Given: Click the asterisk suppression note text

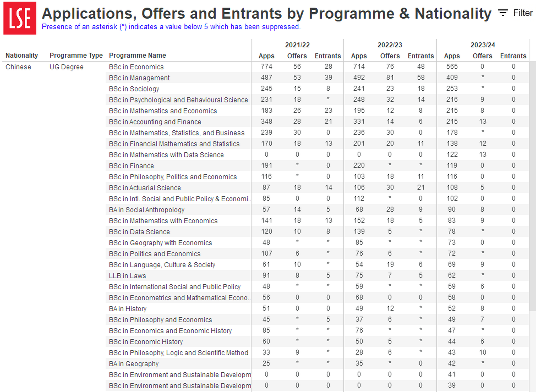Looking at the screenshot, I should (x=171, y=27).
